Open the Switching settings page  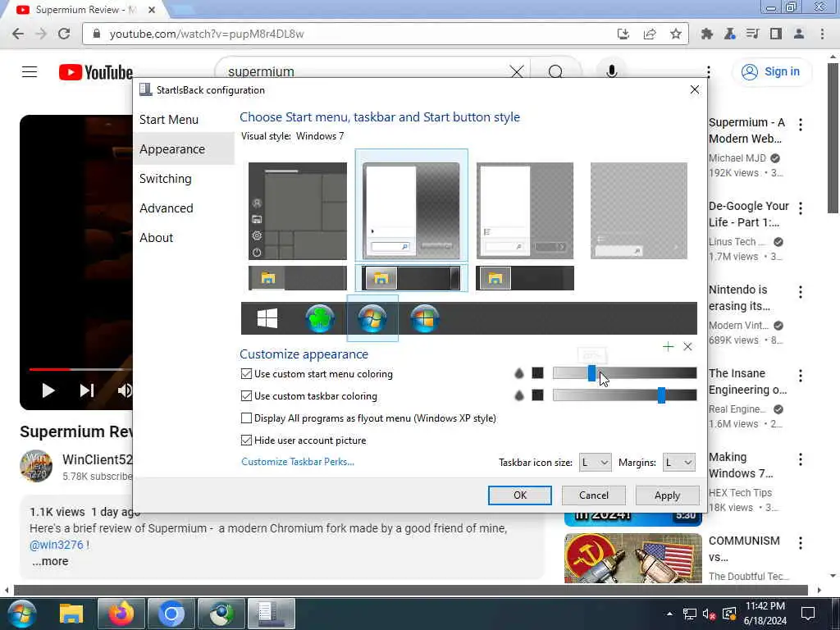165,178
